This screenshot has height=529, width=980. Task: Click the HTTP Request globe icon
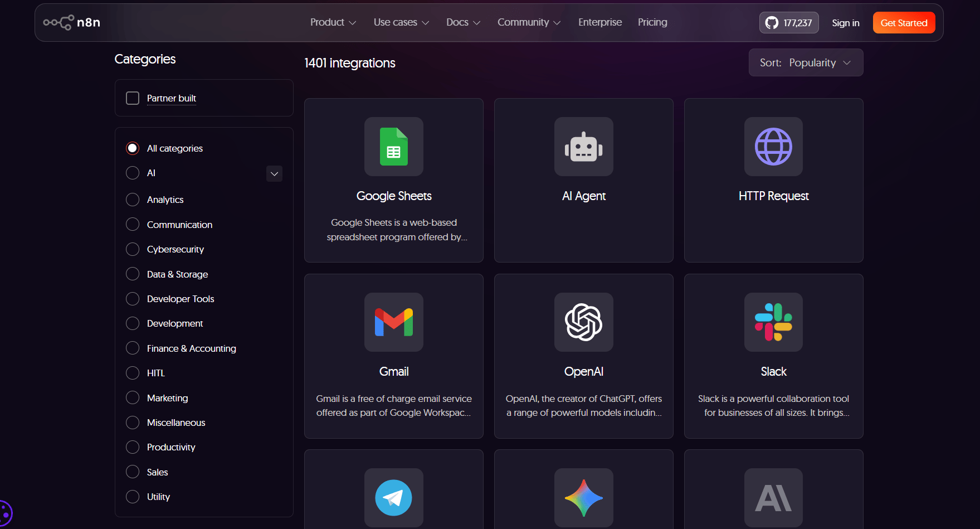(773, 147)
